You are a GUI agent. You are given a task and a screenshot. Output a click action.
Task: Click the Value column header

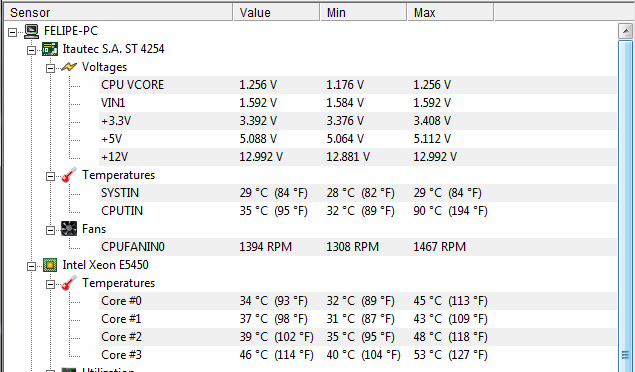(277, 13)
